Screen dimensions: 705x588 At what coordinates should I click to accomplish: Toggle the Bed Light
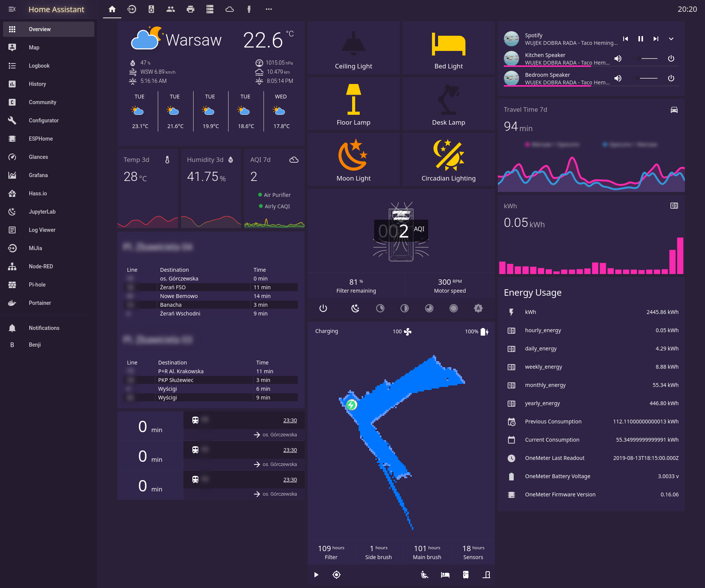pyautogui.click(x=448, y=48)
